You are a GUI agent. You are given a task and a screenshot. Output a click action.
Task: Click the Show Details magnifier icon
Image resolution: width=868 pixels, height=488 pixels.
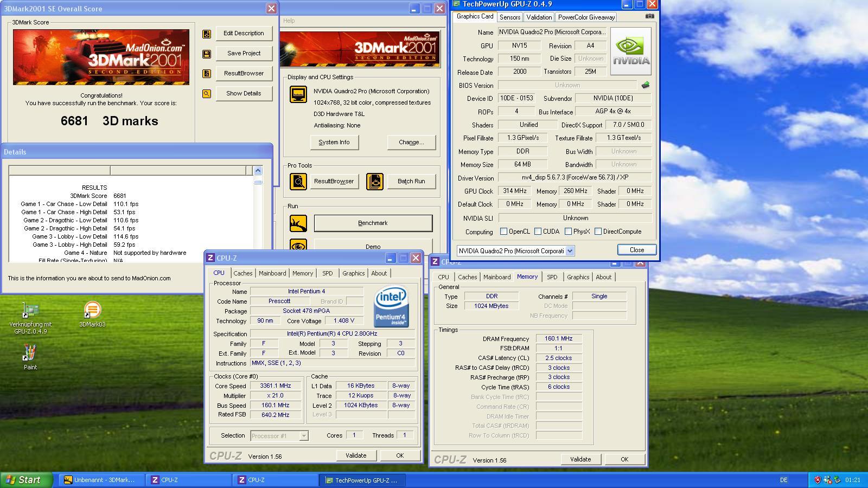coord(207,94)
